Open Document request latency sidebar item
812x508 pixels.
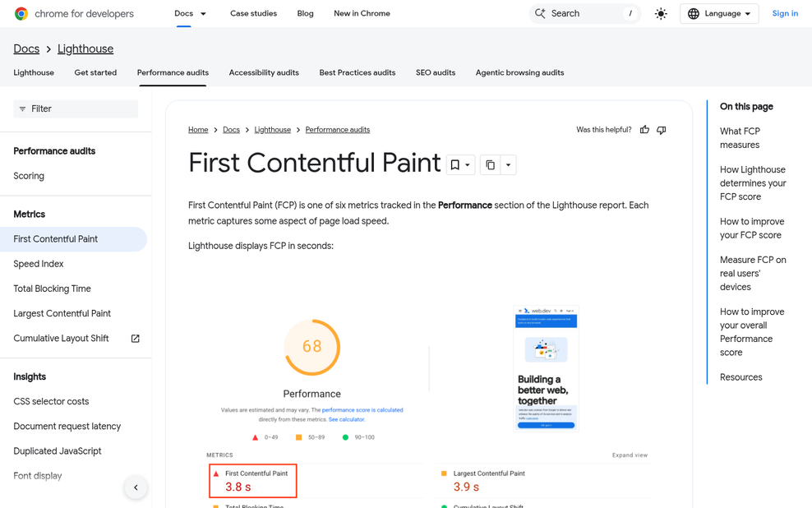pyautogui.click(x=67, y=427)
